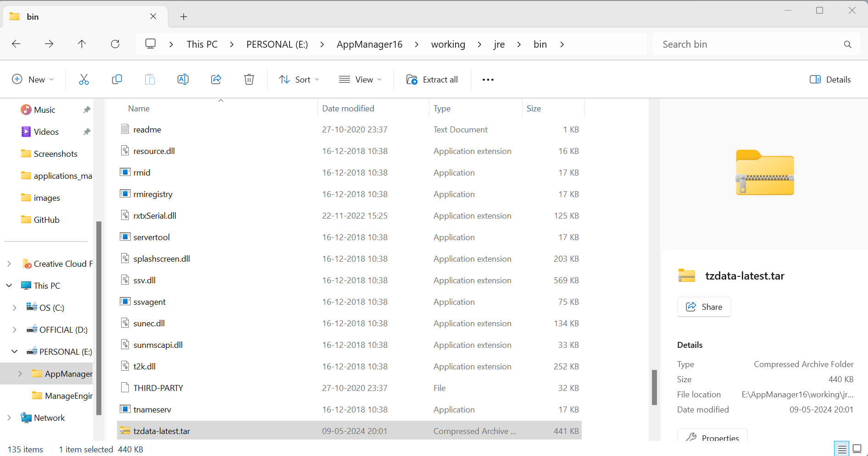
Task: Click the Search bin input field
Action: (x=748, y=44)
